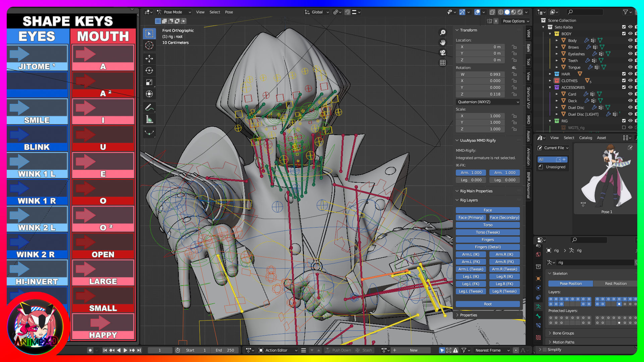
Task: Open the Pose Options dropdown
Action: pos(516,21)
